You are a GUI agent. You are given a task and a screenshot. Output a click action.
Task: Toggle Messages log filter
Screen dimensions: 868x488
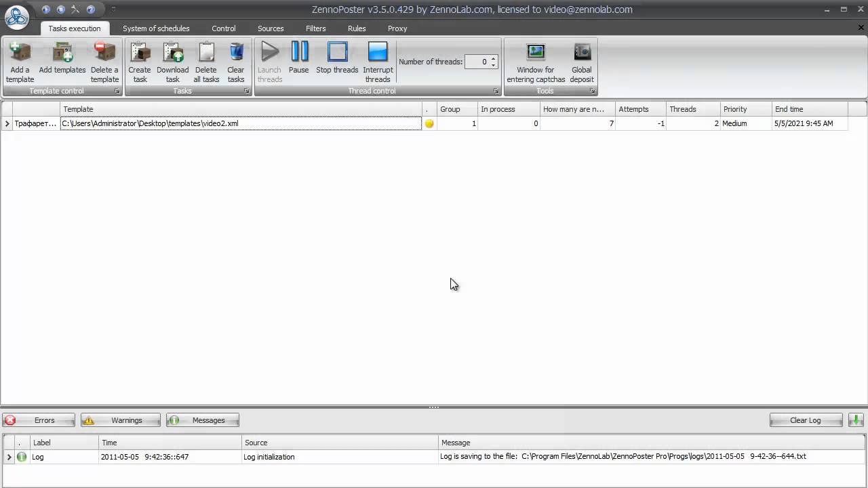pos(203,420)
